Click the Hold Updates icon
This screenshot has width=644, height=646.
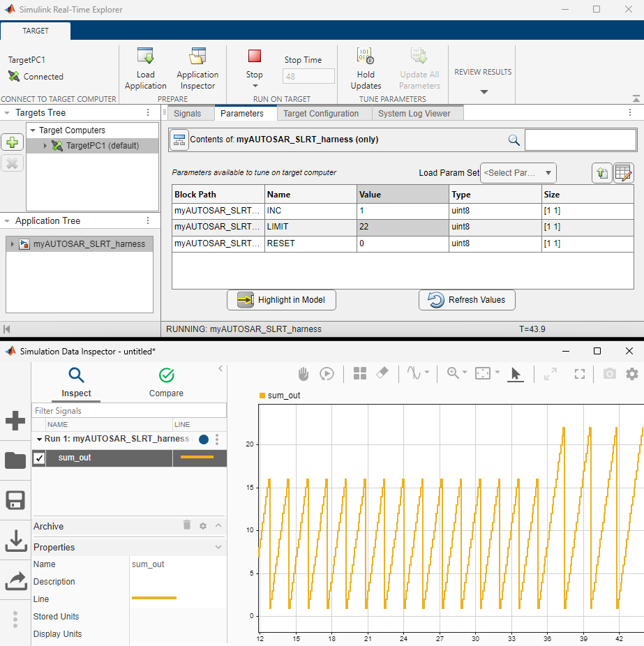click(x=366, y=57)
